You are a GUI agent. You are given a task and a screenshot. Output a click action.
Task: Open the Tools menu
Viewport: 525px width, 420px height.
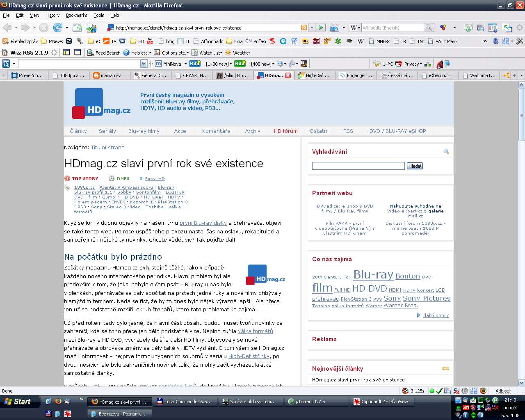[99, 15]
